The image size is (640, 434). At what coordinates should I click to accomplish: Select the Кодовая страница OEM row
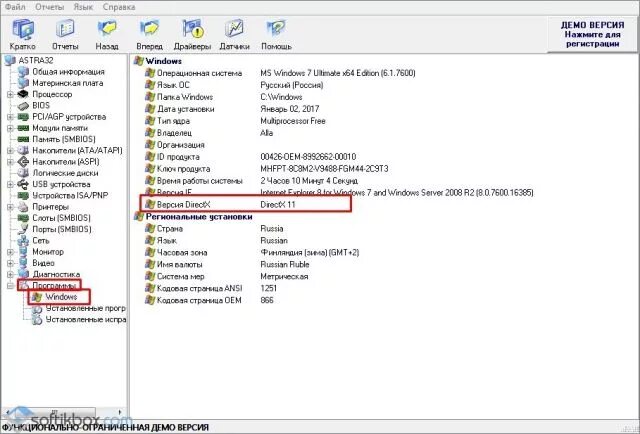tap(209, 300)
